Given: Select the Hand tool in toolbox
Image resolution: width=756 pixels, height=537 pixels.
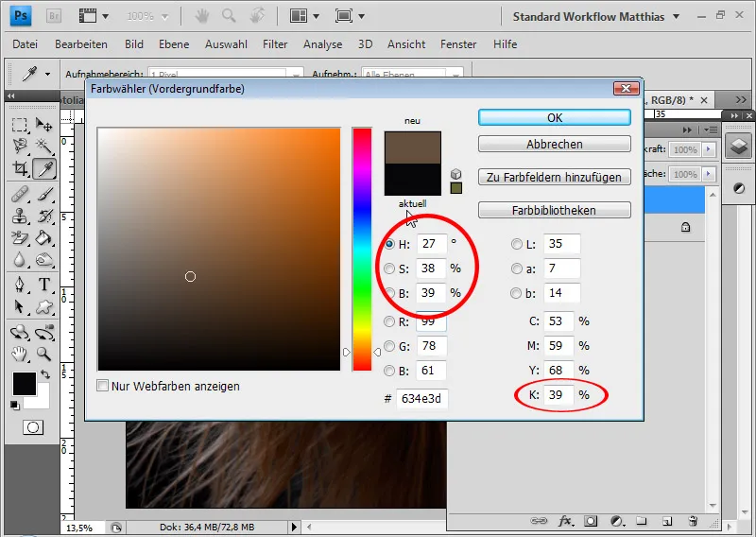Looking at the screenshot, I should click(20, 355).
